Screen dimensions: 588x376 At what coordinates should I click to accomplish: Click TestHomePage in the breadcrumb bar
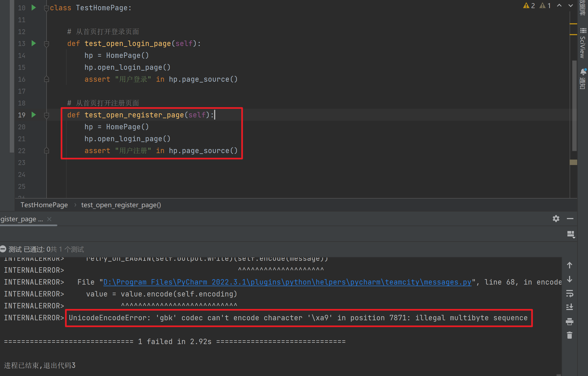pyautogui.click(x=44, y=205)
